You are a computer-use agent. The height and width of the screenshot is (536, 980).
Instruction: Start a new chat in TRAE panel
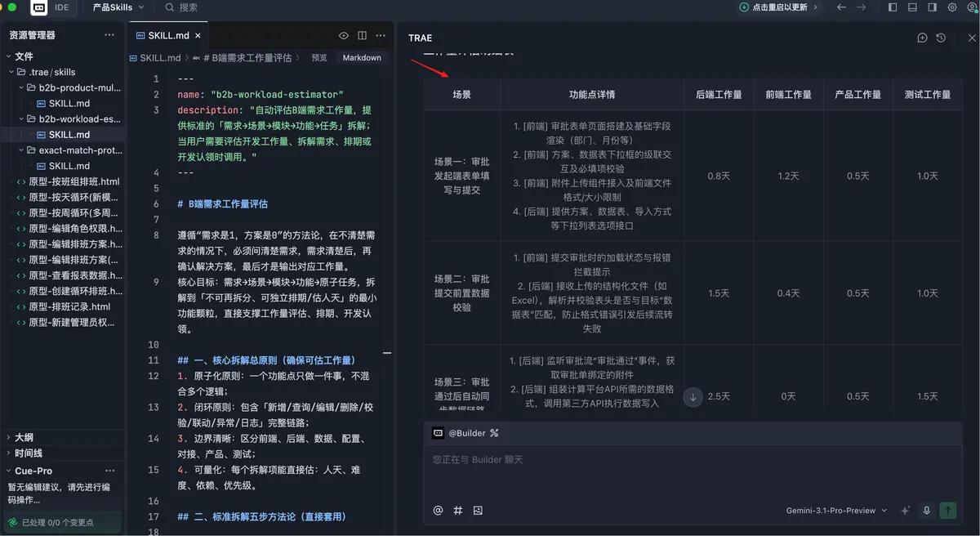click(922, 38)
